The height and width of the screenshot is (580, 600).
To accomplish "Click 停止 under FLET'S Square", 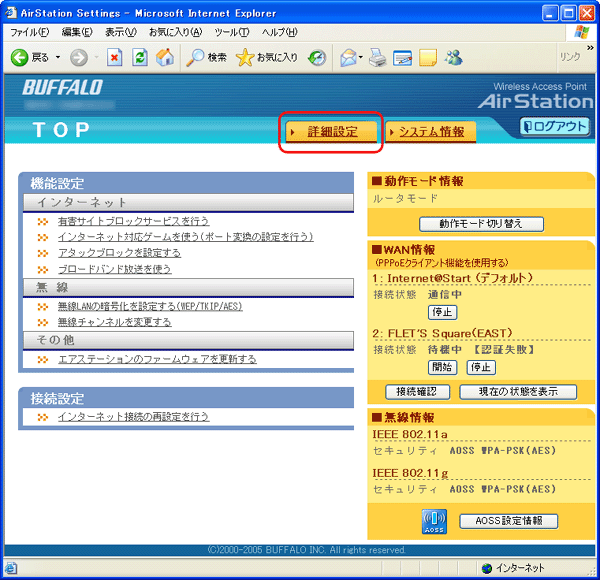I will pyautogui.click(x=481, y=367).
